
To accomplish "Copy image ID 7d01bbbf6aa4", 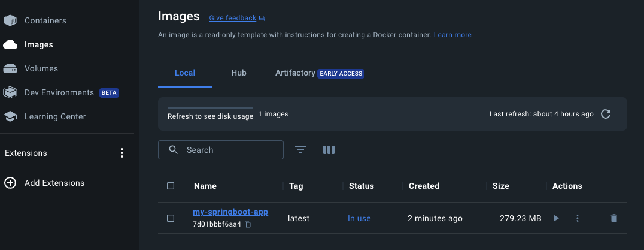I will pos(248,224).
